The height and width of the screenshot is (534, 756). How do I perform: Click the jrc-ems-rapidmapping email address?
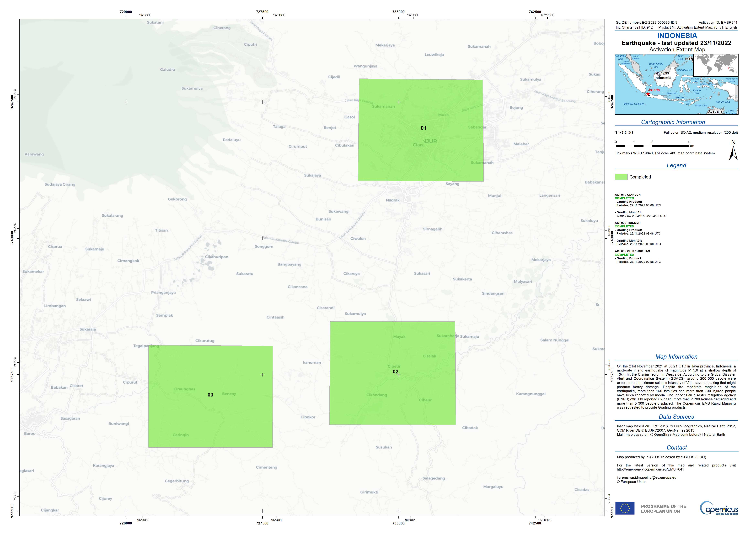[646, 477]
